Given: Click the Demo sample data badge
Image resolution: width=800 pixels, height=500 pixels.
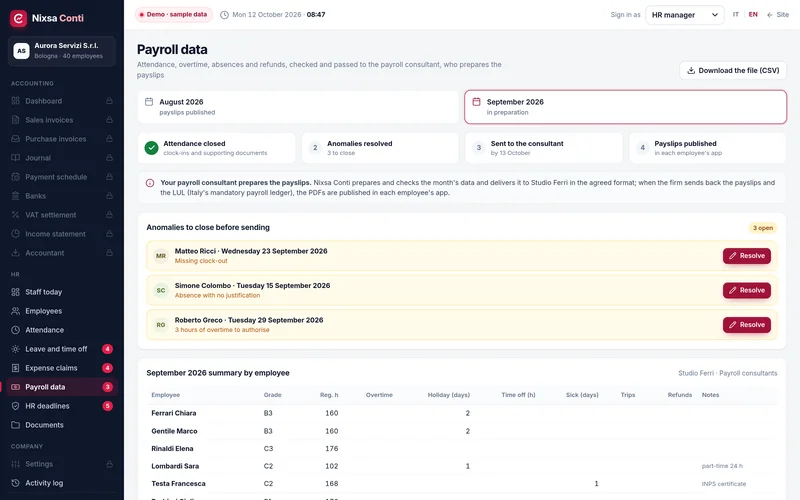Looking at the screenshot, I should [x=173, y=15].
